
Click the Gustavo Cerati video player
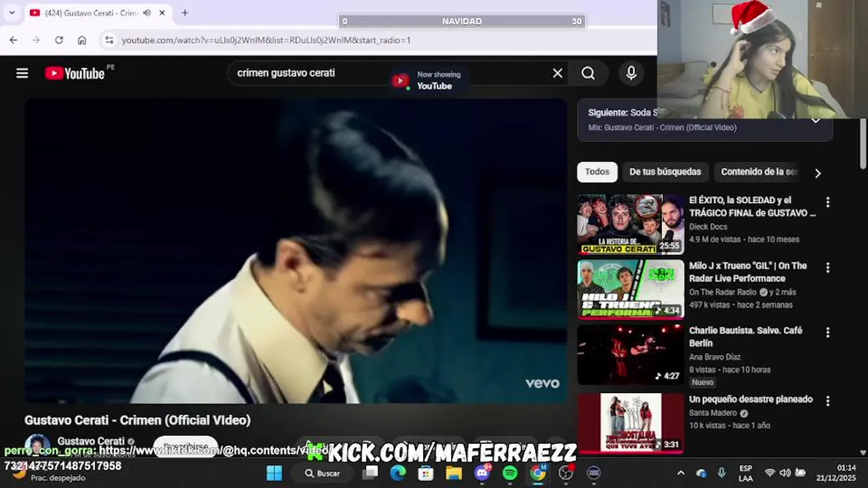pyautogui.click(x=296, y=251)
